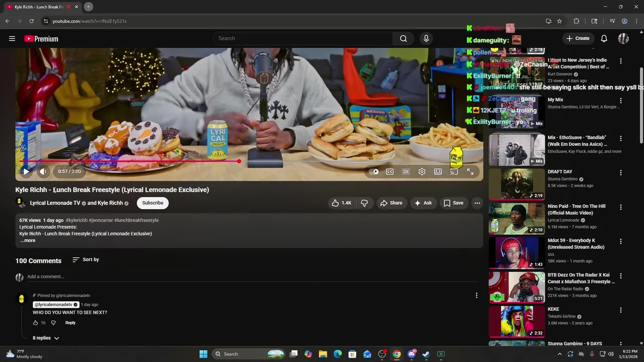This screenshot has height=362, width=644.
Task: Open File Explorer from taskbar
Action: pyautogui.click(x=323, y=354)
